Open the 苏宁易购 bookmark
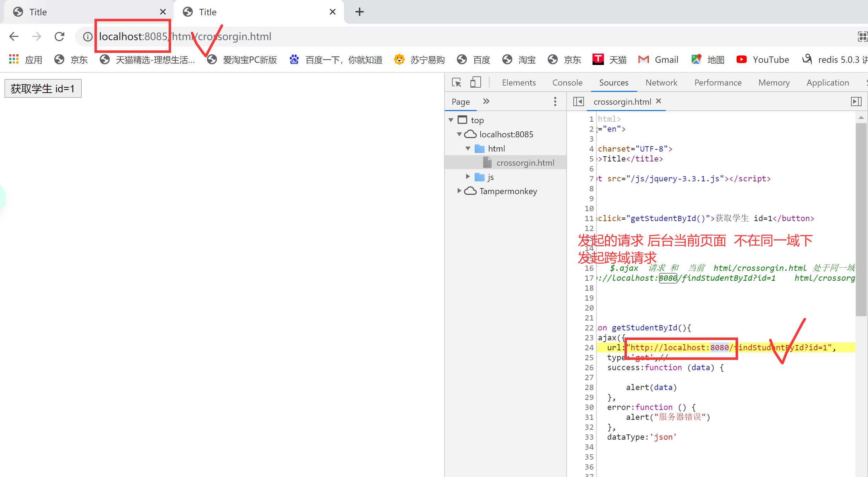The image size is (868, 477). (x=419, y=60)
